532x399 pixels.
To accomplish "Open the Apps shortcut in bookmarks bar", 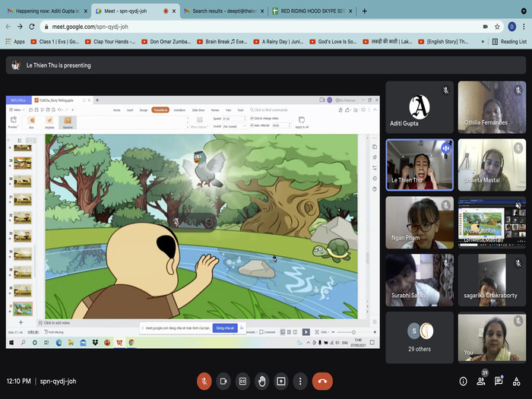I will (15, 41).
